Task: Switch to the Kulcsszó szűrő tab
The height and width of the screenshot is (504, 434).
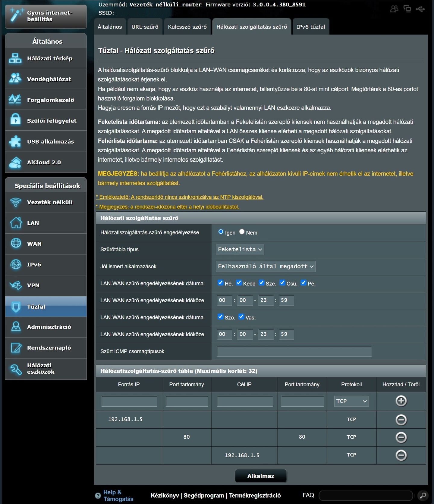Action: pyautogui.click(x=187, y=27)
